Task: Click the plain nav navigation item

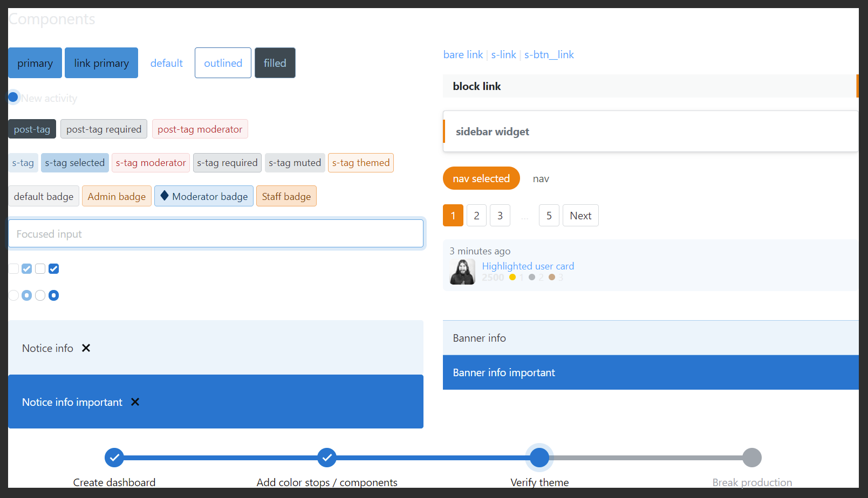Action: click(x=541, y=178)
